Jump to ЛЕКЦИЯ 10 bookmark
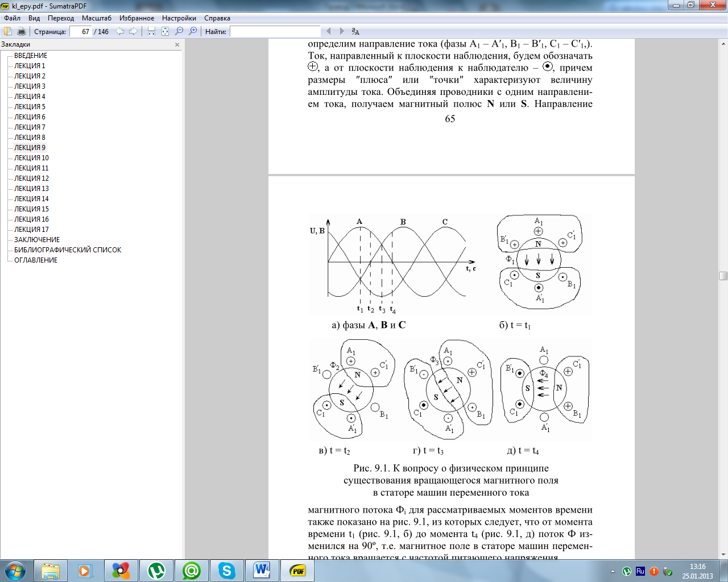This screenshot has height=582, width=728. click(x=31, y=158)
